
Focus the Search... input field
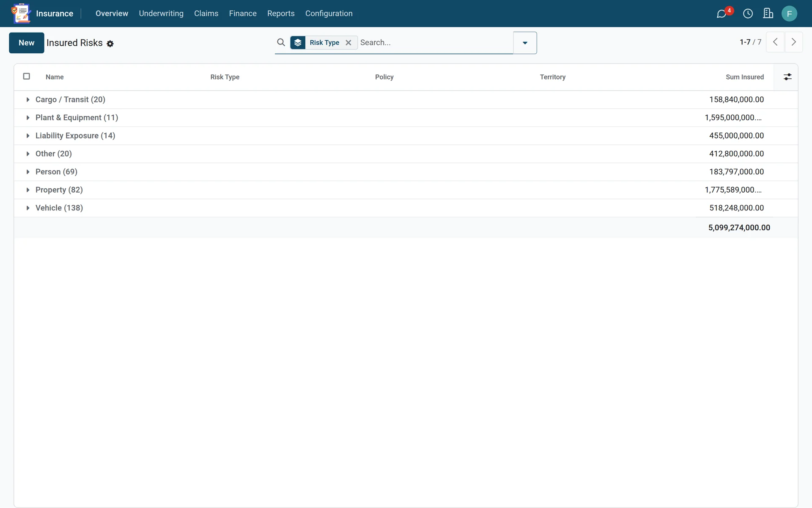[436, 42]
